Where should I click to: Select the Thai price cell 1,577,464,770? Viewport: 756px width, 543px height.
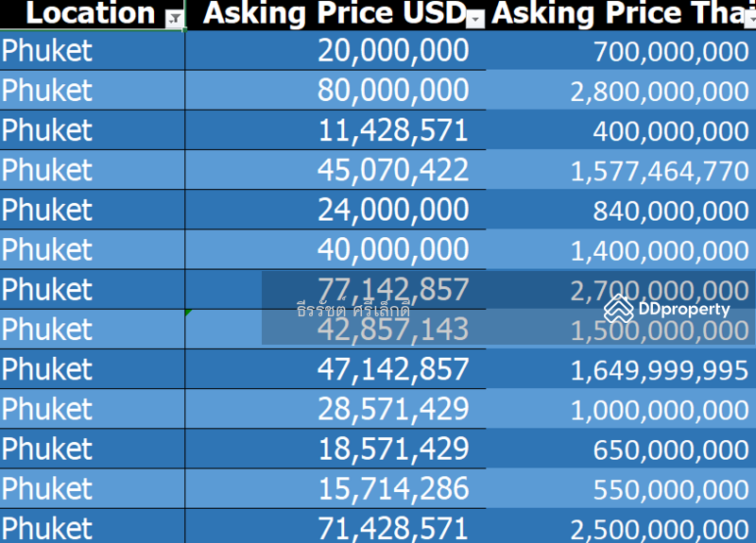pos(660,171)
